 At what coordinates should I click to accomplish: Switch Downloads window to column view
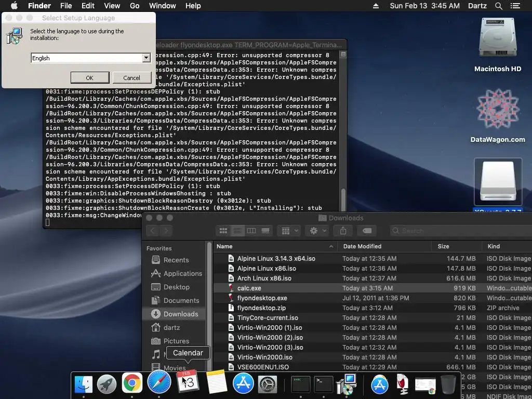(x=251, y=231)
